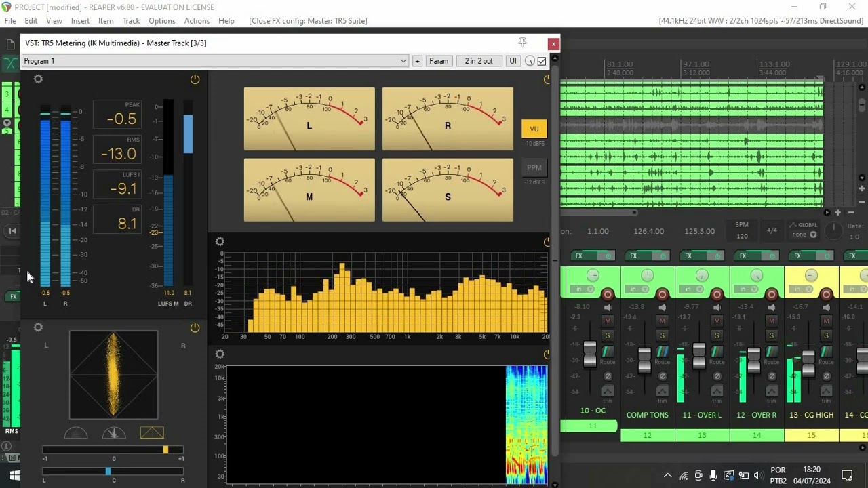This screenshot has width=868, height=488.
Task: Open the Program 1 preset dropdown
Action: click(214, 61)
